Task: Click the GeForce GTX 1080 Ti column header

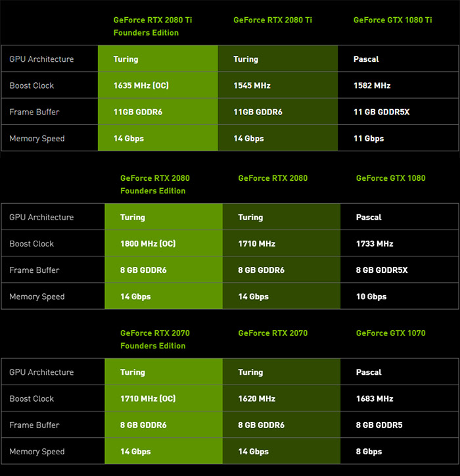Action: pos(392,20)
